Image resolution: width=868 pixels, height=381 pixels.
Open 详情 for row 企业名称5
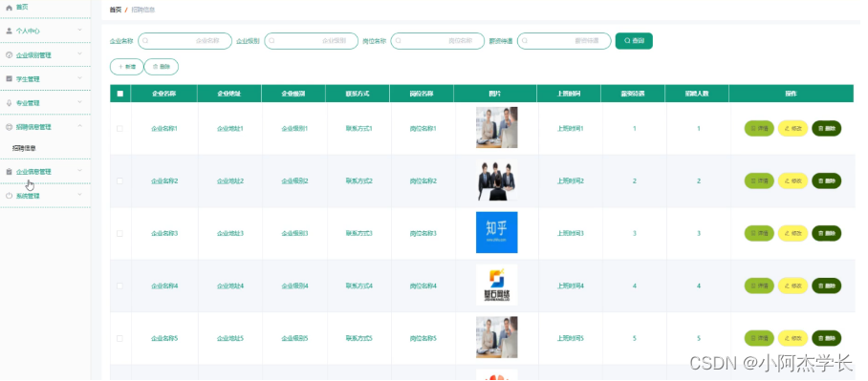759,338
